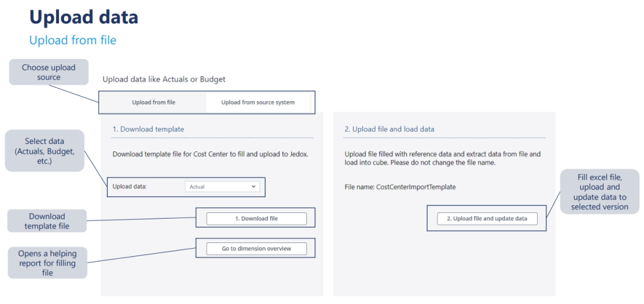The image size is (644, 304).
Task: Click 'Upload data like Actuals or Budget' text
Action: tap(164, 80)
